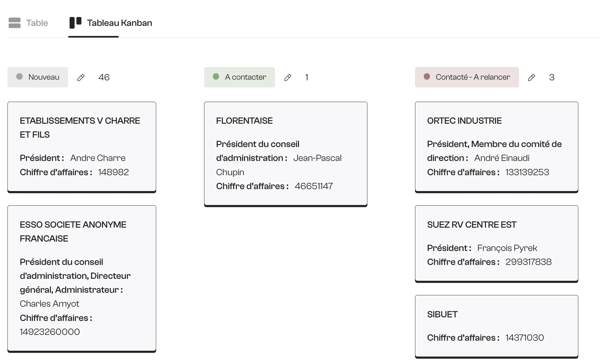The image size is (600, 364).
Task: Click the pencil icon for A contacter column
Action: [x=288, y=77]
